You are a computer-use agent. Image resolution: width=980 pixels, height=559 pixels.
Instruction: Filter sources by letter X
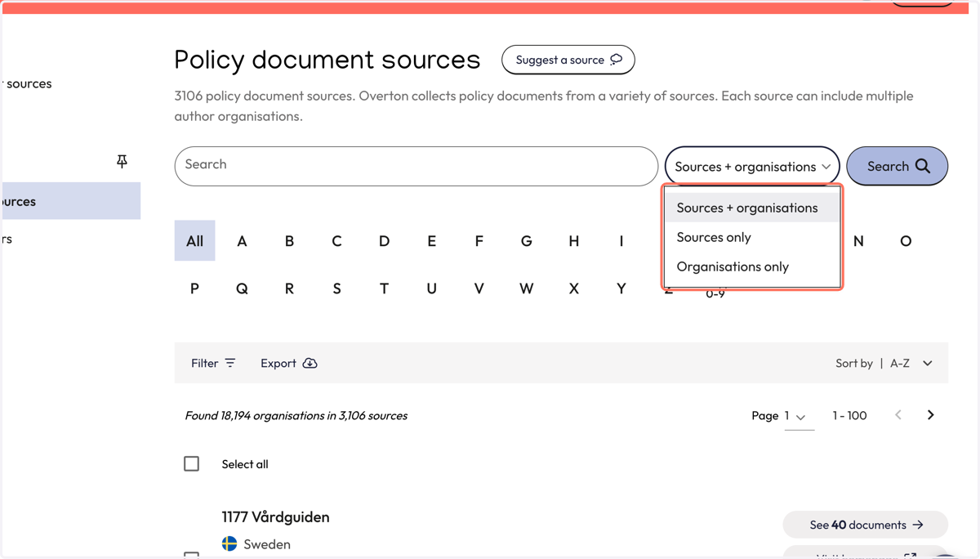573,288
